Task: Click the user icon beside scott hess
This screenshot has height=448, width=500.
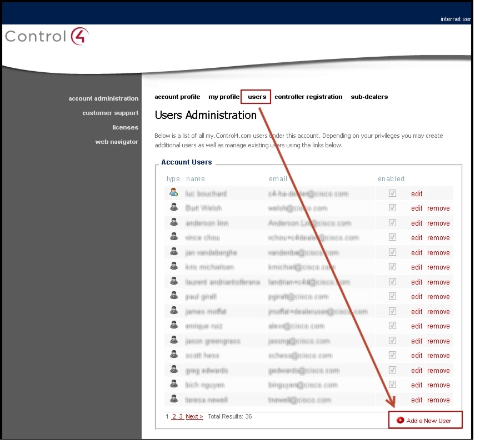Action: coord(174,354)
